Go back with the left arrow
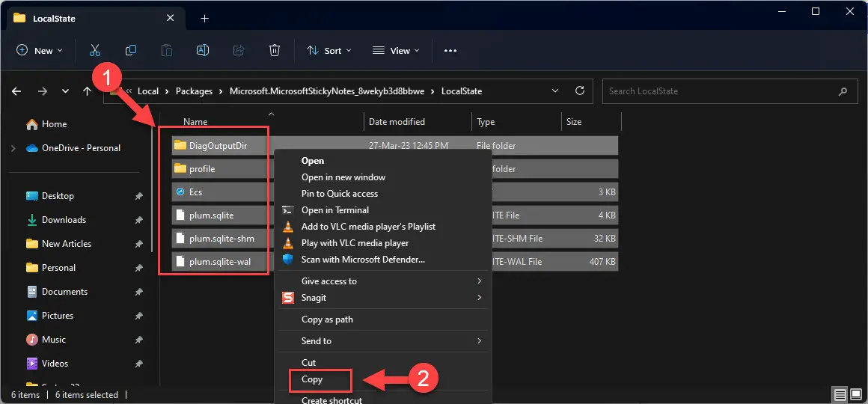This screenshot has height=404, width=868. click(16, 91)
